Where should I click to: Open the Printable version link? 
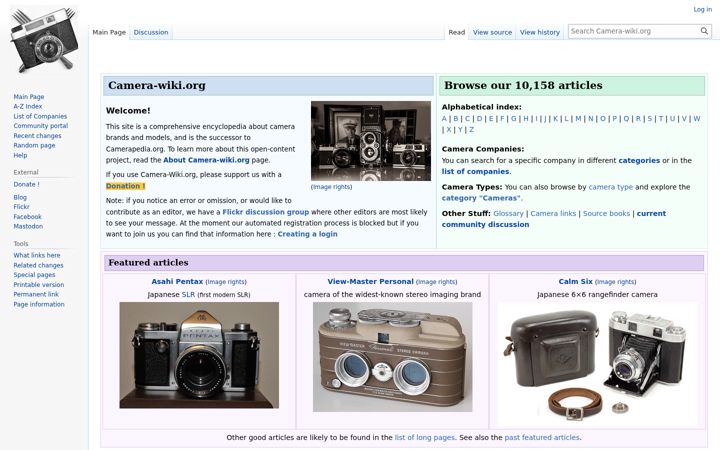[x=39, y=285]
